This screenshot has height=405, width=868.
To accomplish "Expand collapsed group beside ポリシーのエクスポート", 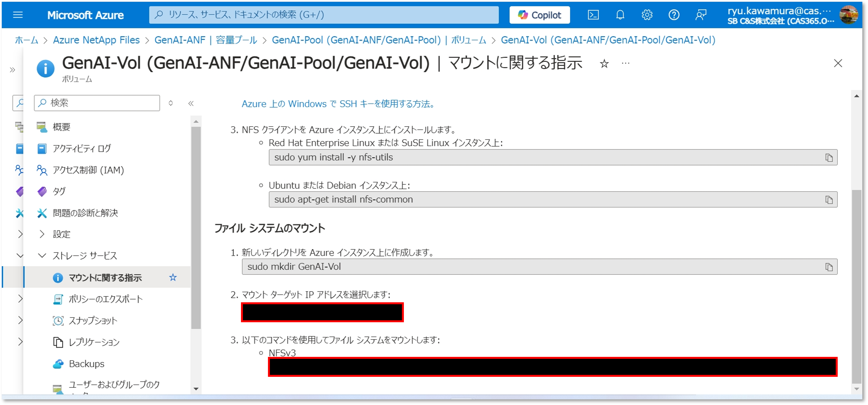I will [20, 299].
